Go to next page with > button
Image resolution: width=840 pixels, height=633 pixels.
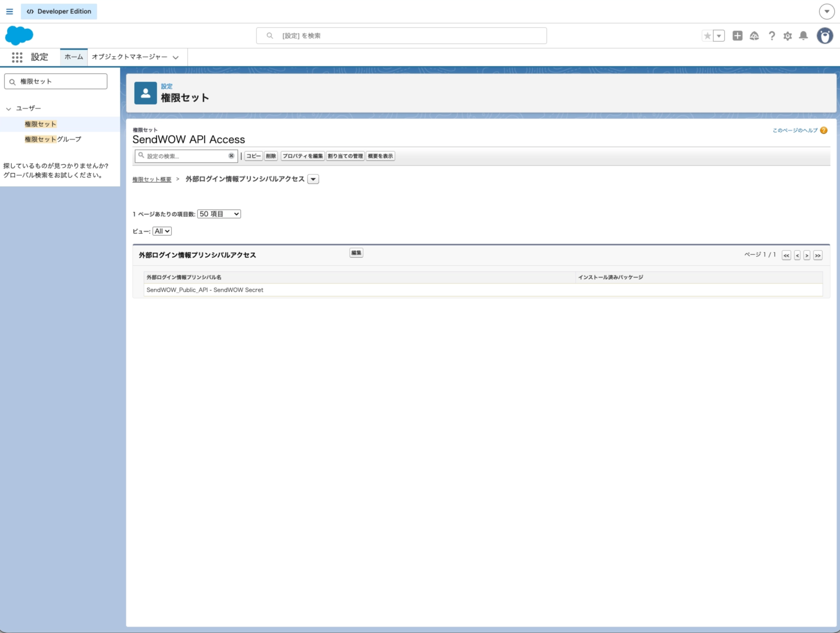coord(807,255)
